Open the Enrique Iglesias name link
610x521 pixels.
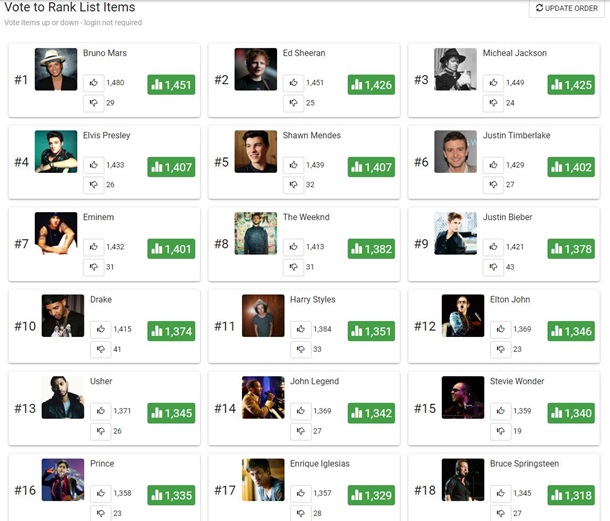318,463
